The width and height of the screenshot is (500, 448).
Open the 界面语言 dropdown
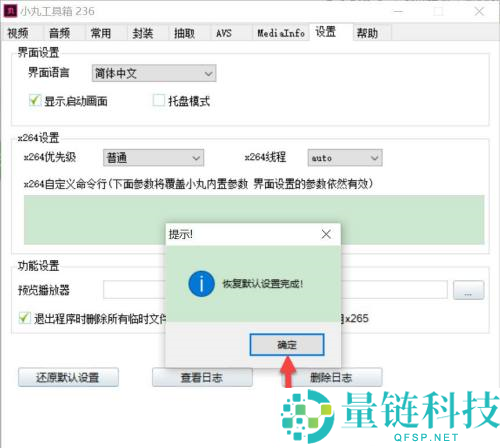(154, 73)
